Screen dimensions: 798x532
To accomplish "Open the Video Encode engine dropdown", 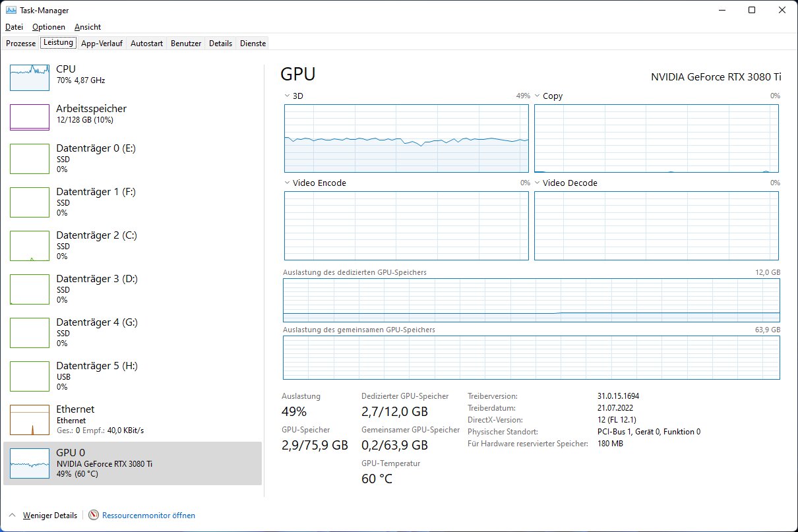I will point(287,183).
